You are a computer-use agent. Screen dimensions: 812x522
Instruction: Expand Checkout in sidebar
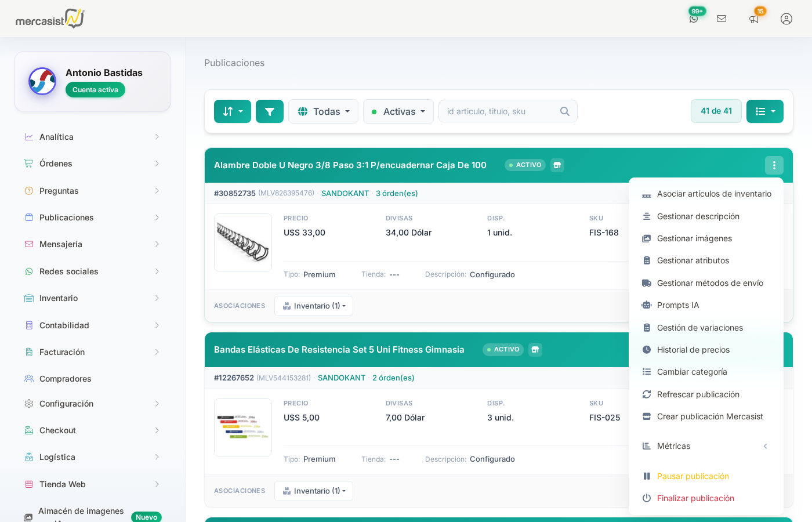click(93, 430)
